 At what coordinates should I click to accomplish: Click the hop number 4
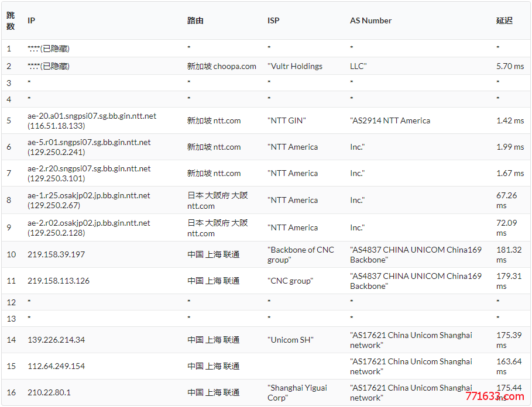[x=9, y=99]
